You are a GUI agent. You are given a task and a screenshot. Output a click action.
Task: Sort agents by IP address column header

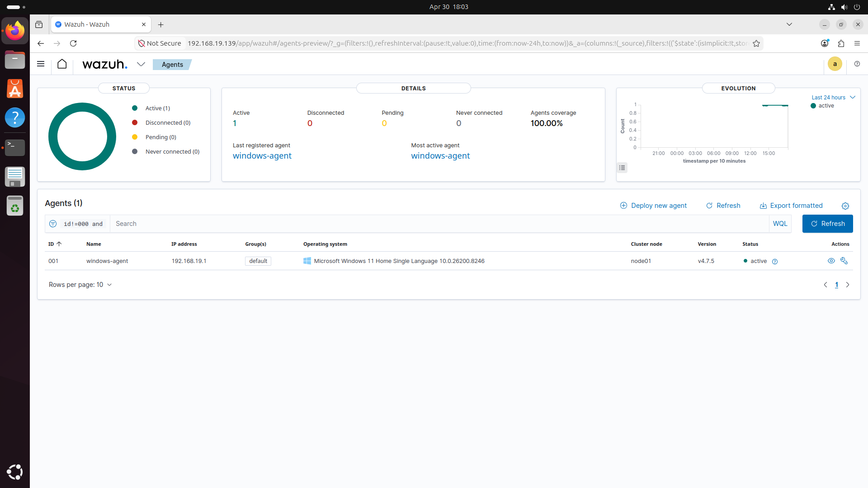point(184,244)
